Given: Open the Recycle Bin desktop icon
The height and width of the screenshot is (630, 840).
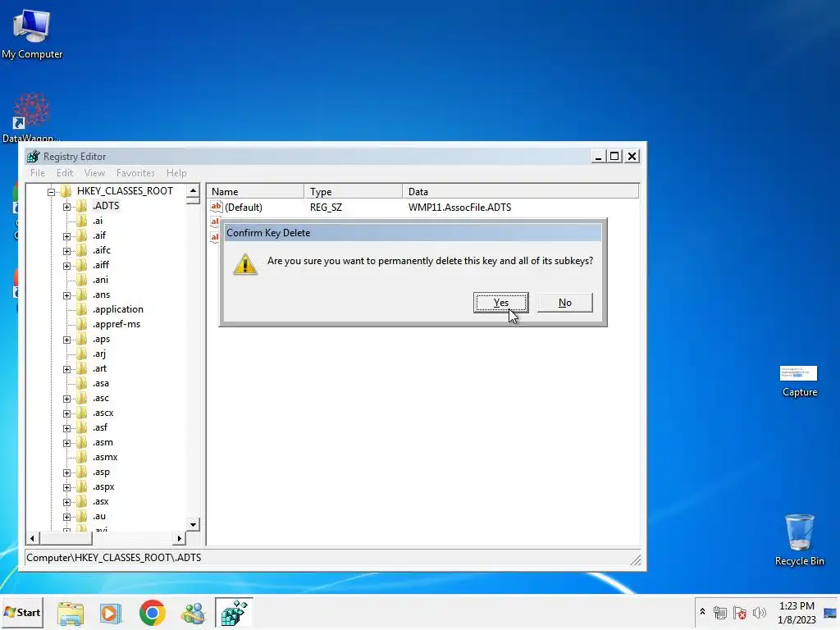Looking at the screenshot, I should pos(799,540).
